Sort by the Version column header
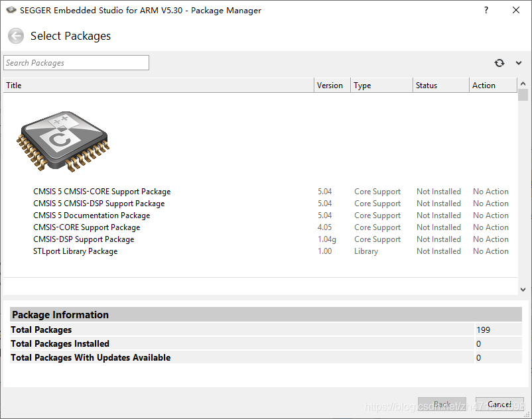 pos(332,86)
